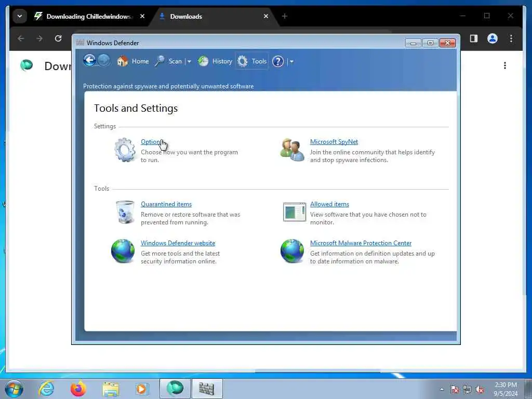Open the Allowed items link
532x399 pixels.
point(329,204)
